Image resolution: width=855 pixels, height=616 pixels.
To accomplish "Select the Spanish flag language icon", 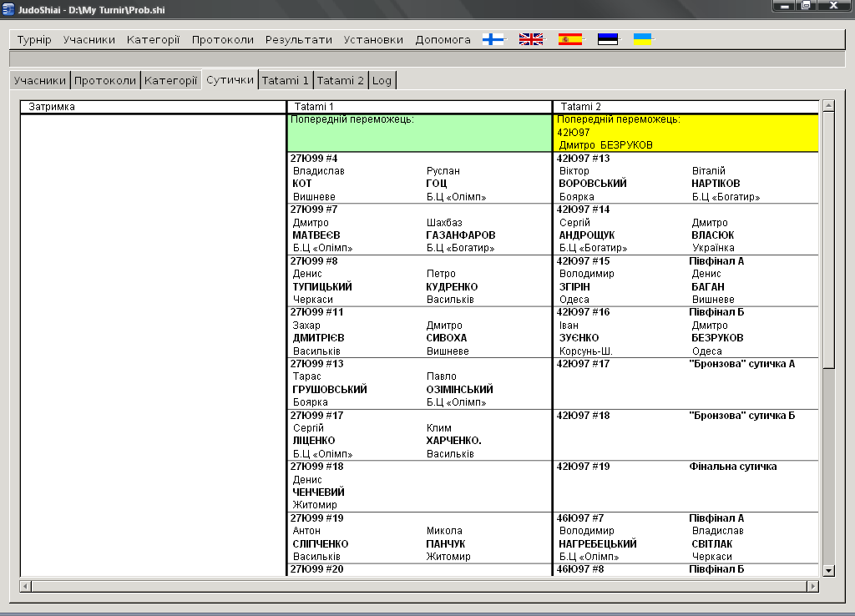I will [x=569, y=39].
